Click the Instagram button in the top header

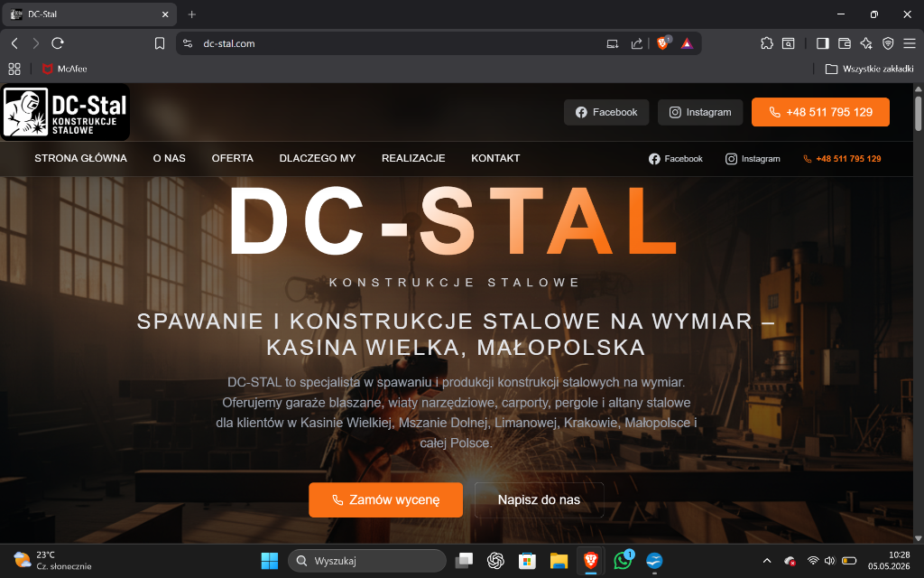click(700, 112)
